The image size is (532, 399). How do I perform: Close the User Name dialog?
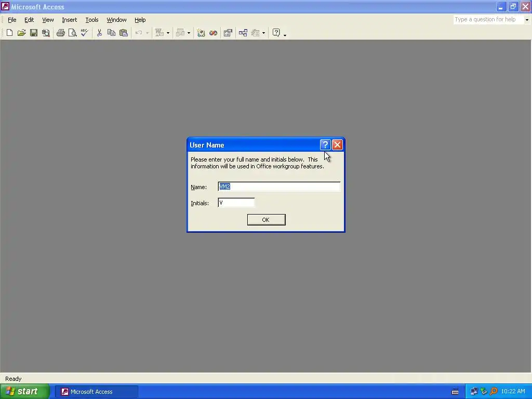(x=337, y=145)
